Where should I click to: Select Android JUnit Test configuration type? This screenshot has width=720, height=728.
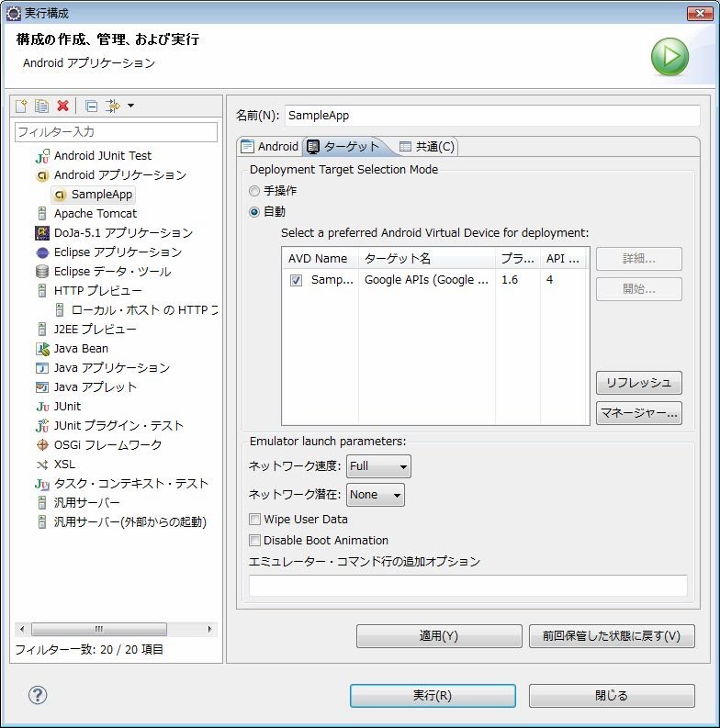click(x=102, y=156)
